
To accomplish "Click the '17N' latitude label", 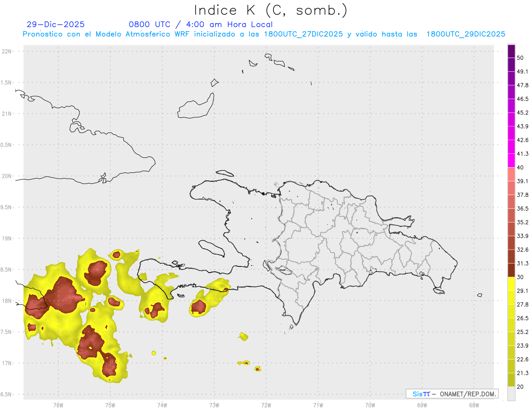I will pos(7,363).
